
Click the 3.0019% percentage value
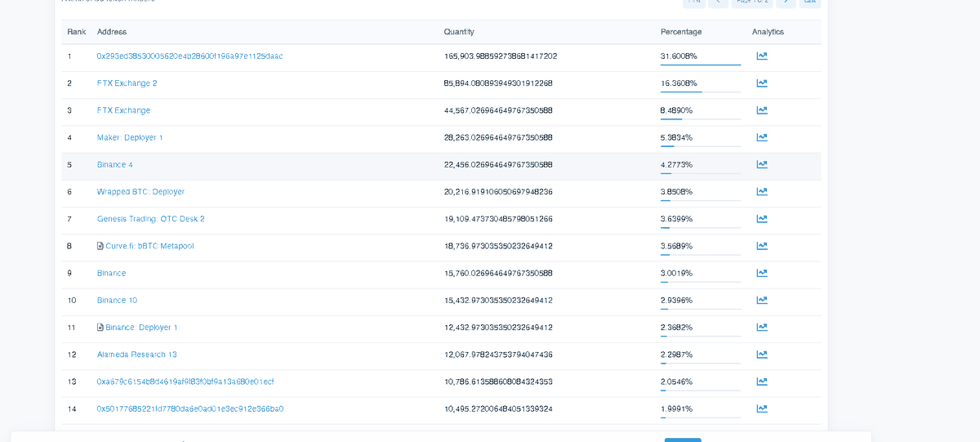(676, 273)
